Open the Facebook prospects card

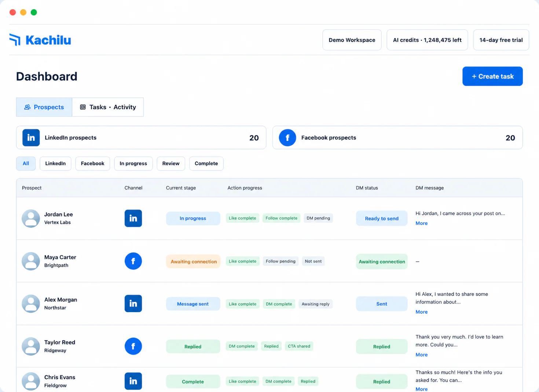pyautogui.click(x=397, y=138)
